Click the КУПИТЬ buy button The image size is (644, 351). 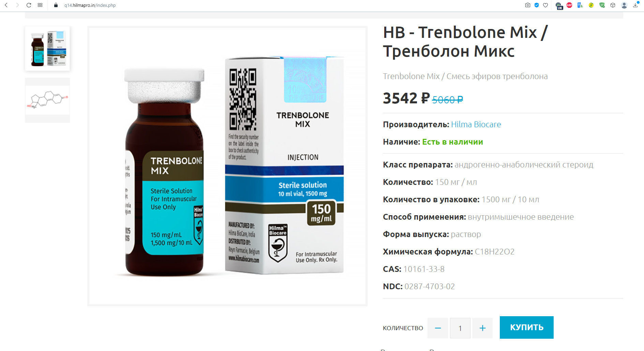point(527,327)
